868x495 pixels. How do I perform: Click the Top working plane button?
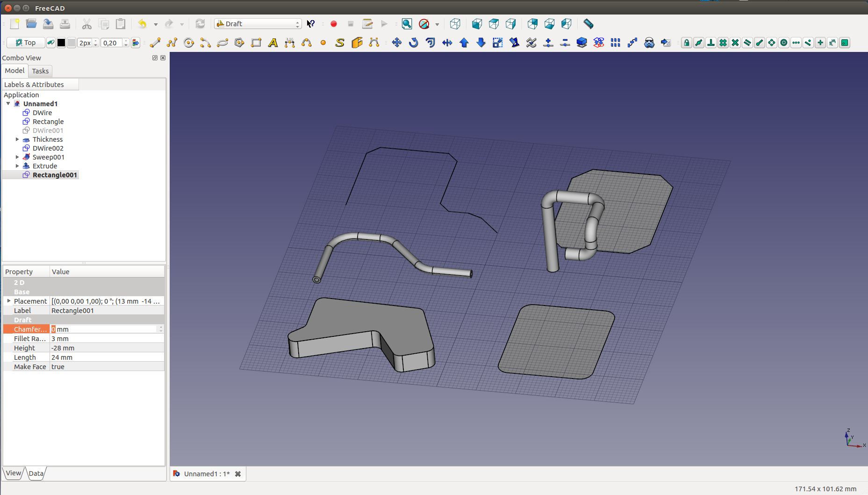tap(26, 43)
